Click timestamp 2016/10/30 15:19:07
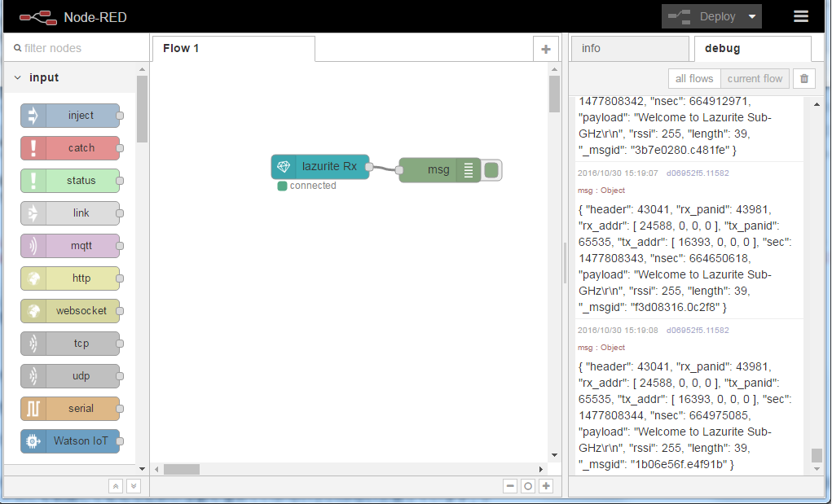Screen dimensions: 832x504 tap(618, 173)
